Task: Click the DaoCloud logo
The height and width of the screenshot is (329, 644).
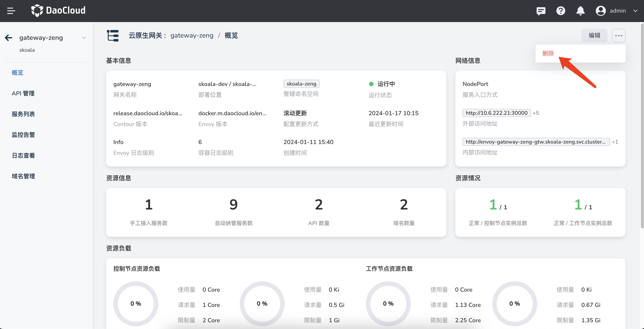Action: point(58,11)
